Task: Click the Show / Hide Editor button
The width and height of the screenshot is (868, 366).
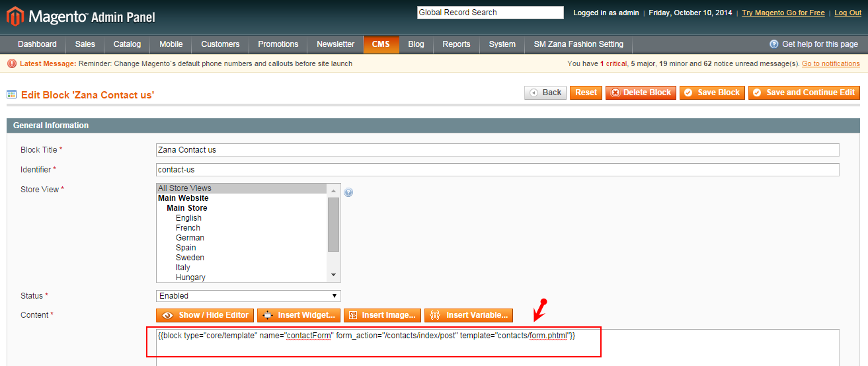Action: [x=205, y=315]
